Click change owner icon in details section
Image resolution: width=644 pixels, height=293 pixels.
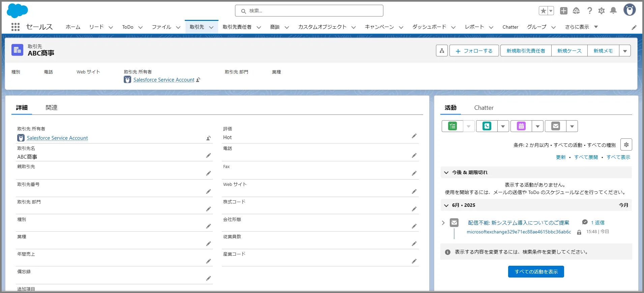(209, 138)
